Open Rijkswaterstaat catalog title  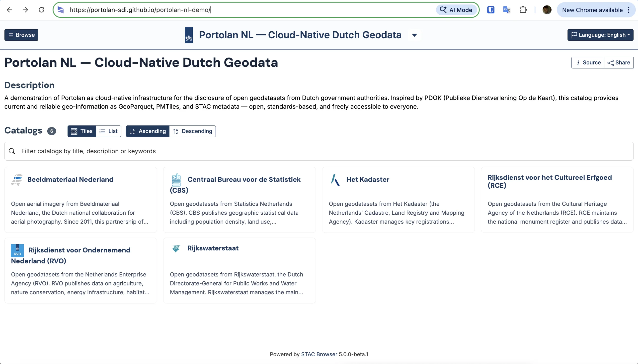[213, 248]
